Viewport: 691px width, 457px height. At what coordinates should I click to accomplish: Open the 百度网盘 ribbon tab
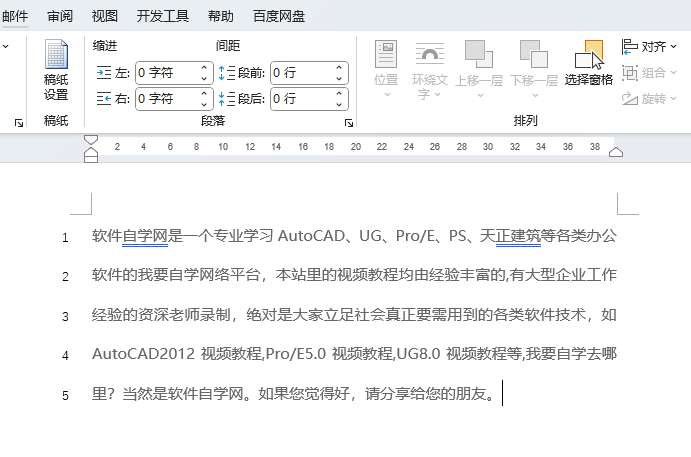coord(279,16)
